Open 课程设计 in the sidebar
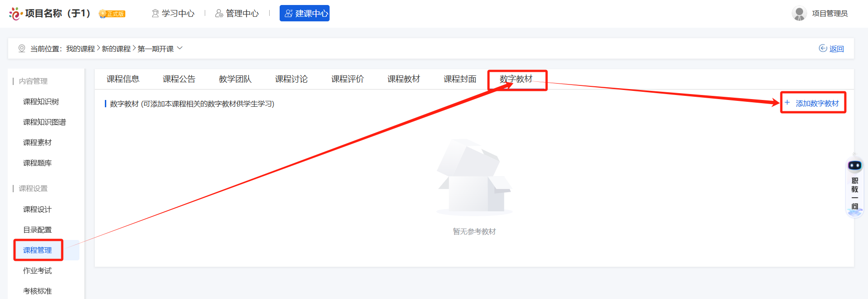Image resolution: width=868 pixels, height=299 pixels. tap(37, 209)
